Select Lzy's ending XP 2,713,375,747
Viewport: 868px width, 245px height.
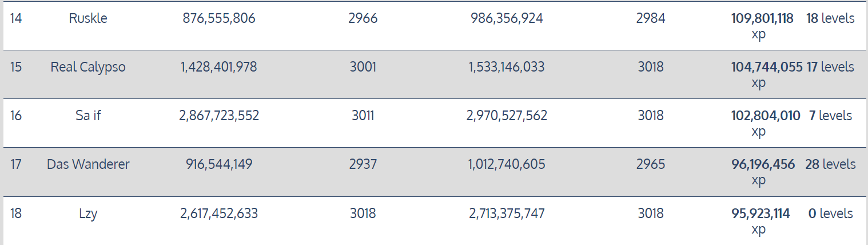pos(507,214)
